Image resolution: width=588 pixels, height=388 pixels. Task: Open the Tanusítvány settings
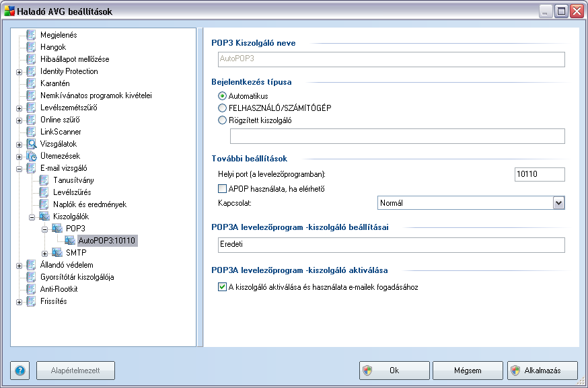coord(73,180)
